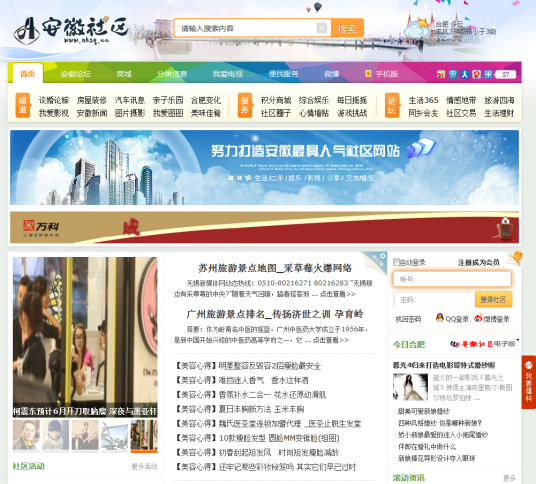The width and height of the screenshot is (536, 484).
Task: Click the 今日合肥 section heading
Action: 408,344
